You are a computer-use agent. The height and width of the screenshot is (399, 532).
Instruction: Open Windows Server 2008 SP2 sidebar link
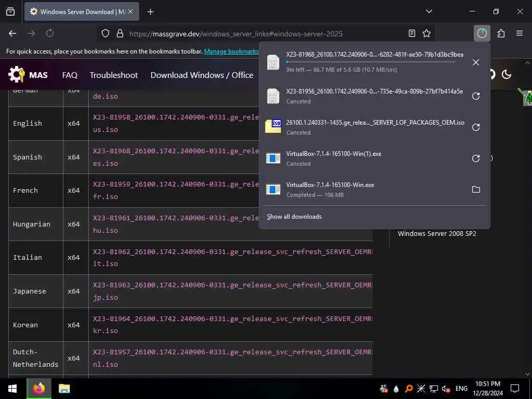click(437, 233)
